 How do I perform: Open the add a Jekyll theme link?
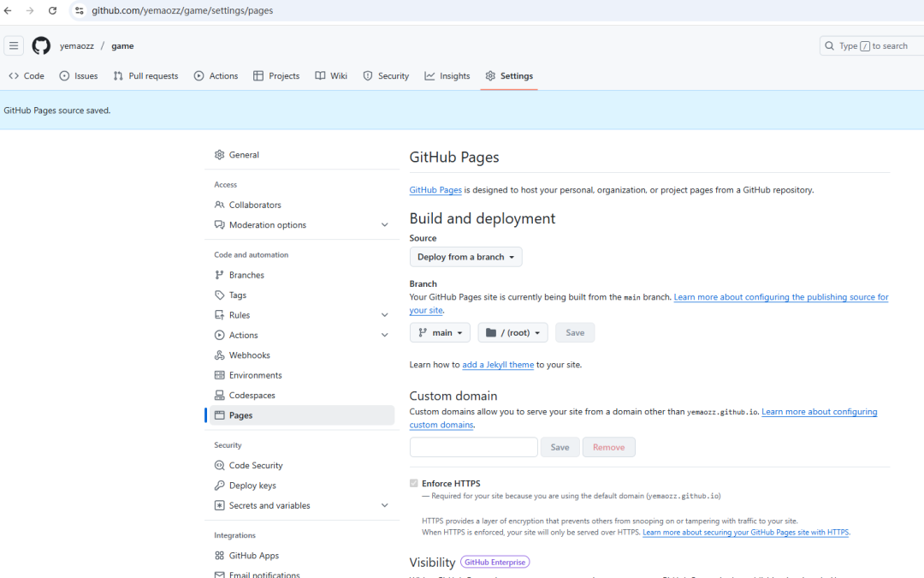498,365
